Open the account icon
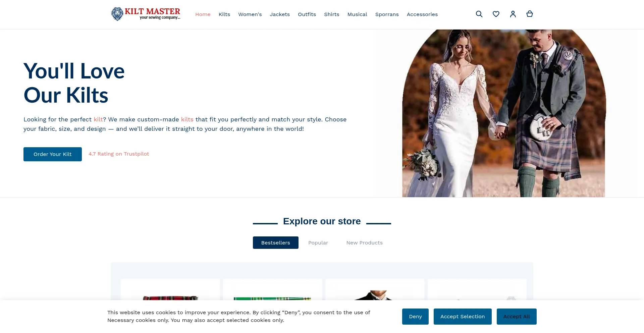The image size is (644, 333). tap(513, 14)
